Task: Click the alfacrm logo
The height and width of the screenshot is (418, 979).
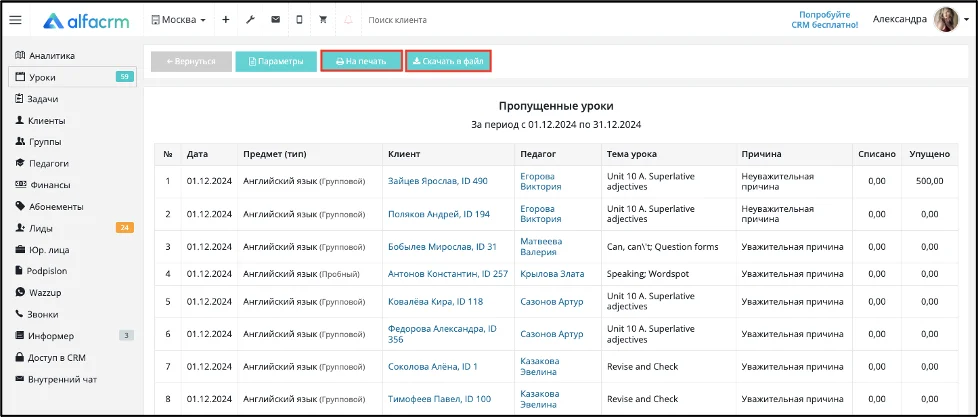Action: point(86,21)
